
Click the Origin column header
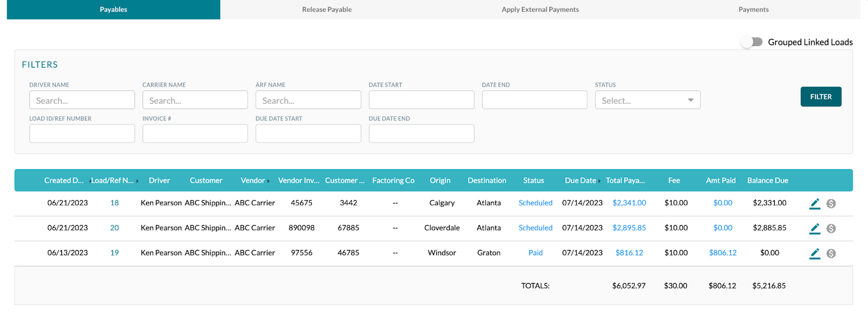(440, 181)
